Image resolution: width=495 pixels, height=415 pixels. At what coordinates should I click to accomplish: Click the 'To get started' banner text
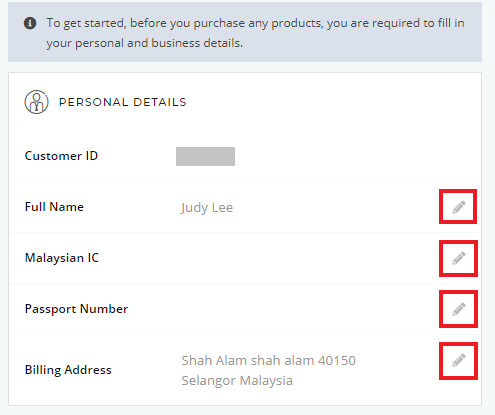pyautogui.click(x=255, y=23)
